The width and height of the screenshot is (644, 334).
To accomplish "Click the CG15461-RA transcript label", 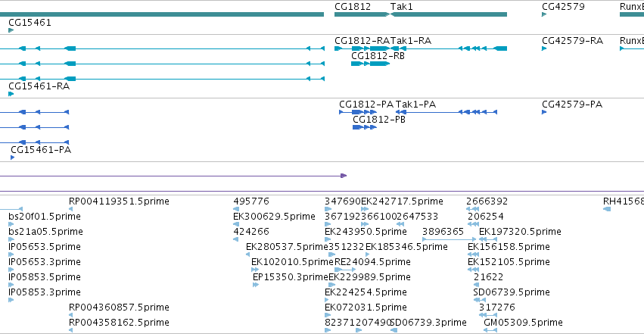I will [x=39, y=86].
